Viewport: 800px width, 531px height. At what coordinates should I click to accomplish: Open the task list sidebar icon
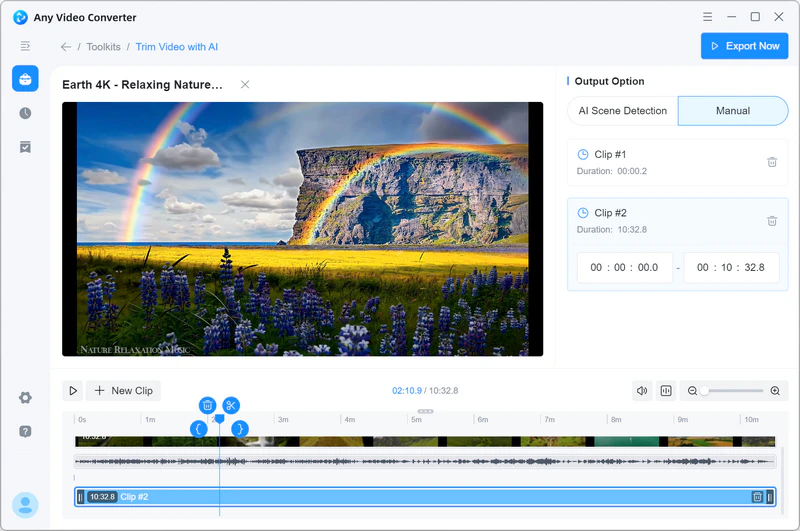tap(25, 147)
